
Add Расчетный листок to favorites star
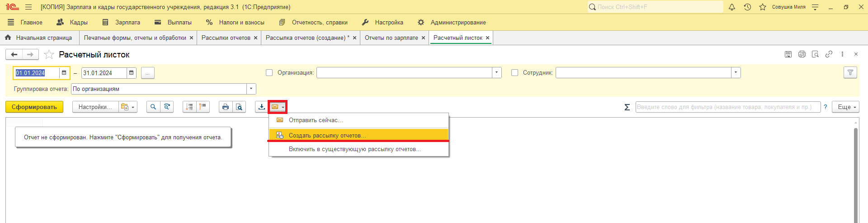(x=49, y=55)
